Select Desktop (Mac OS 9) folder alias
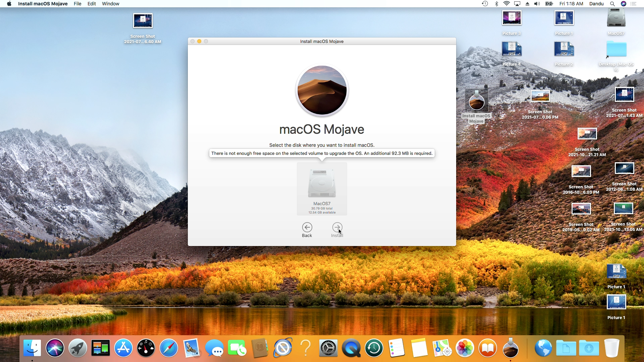Viewport: 644px width, 362px height. pos(616,49)
